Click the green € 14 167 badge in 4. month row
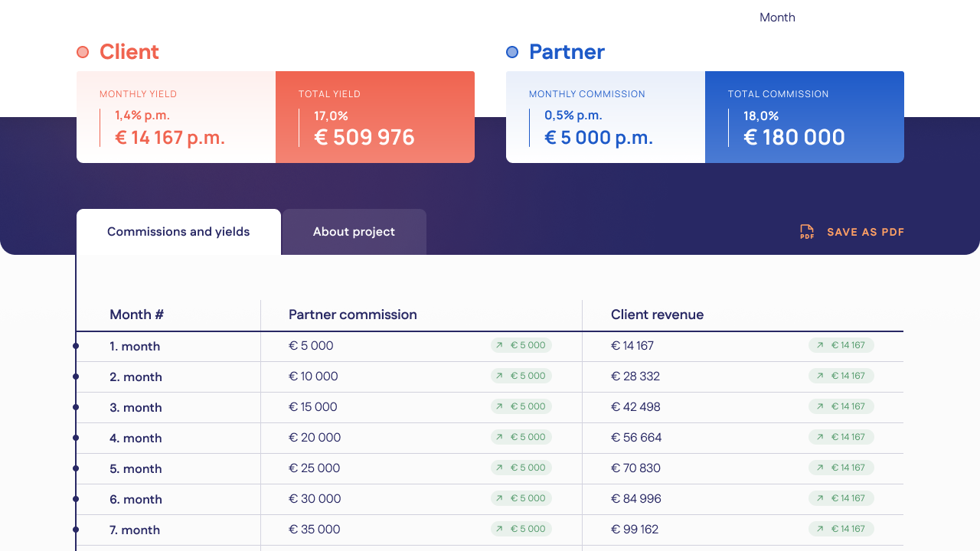Viewport: 980px width, 551px height. (841, 437)
